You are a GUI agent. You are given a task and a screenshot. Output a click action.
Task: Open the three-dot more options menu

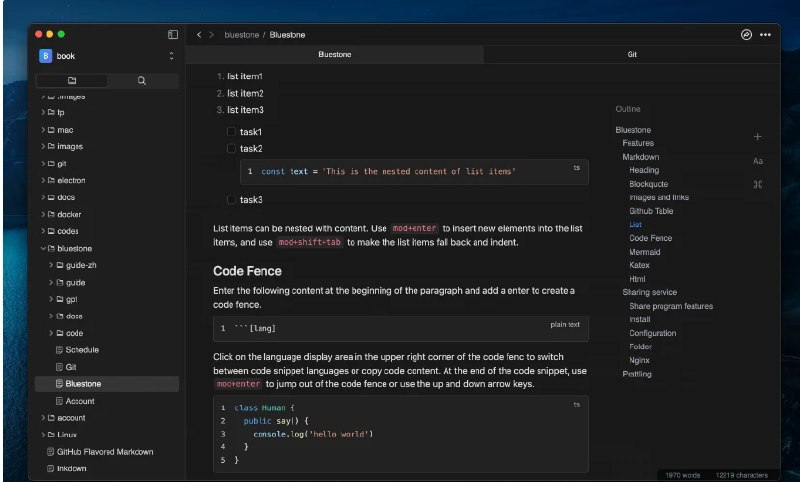pyautogui.click(x=766, y=35)
